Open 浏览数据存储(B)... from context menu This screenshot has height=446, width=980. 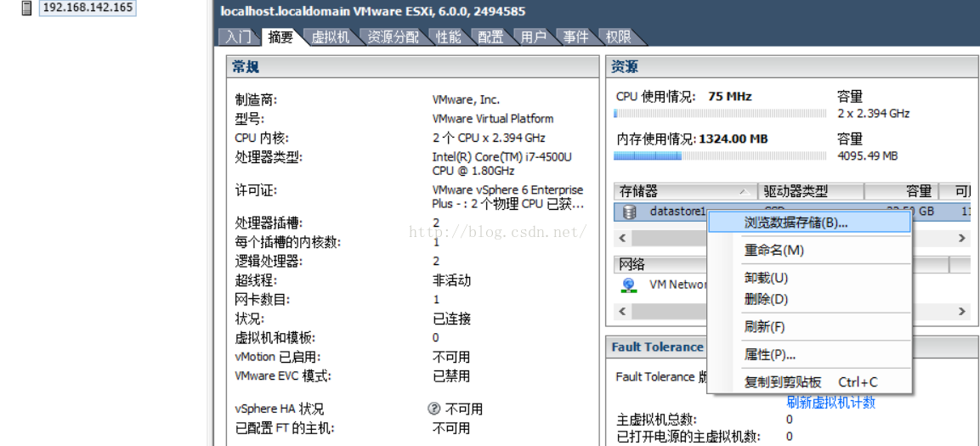click(796, 223)
